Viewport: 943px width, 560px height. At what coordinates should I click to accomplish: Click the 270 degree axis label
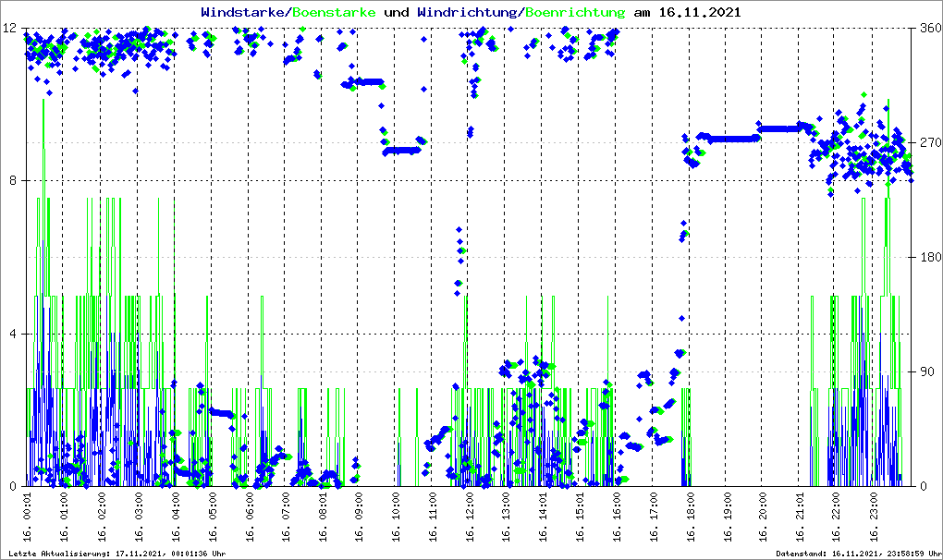[928, 143]
